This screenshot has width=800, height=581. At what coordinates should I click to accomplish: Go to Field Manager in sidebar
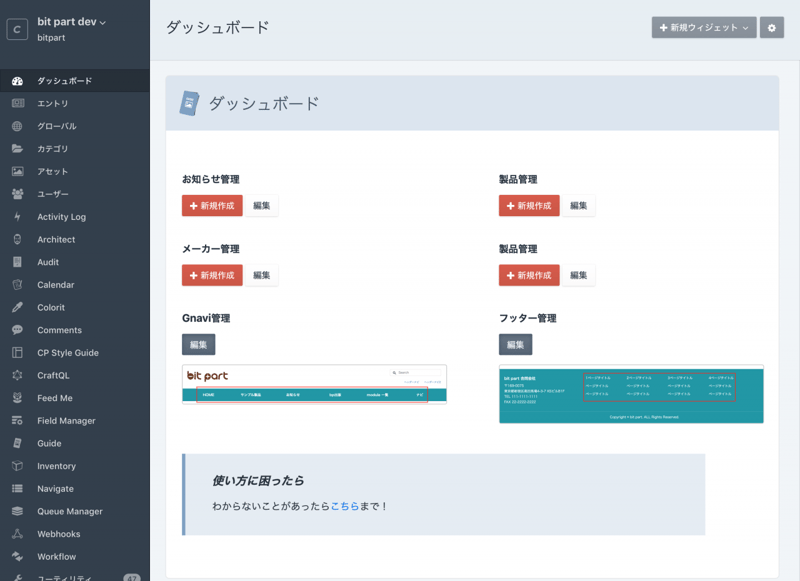[66, 421]
